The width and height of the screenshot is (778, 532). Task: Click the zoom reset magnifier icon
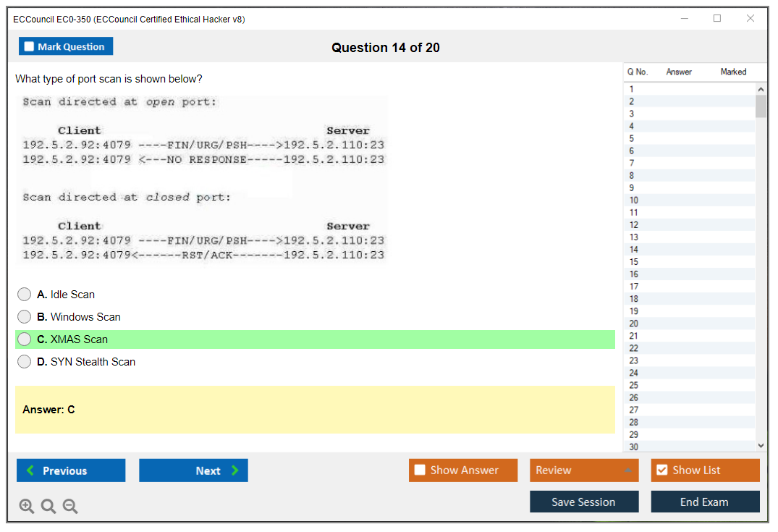coord(48,507)
